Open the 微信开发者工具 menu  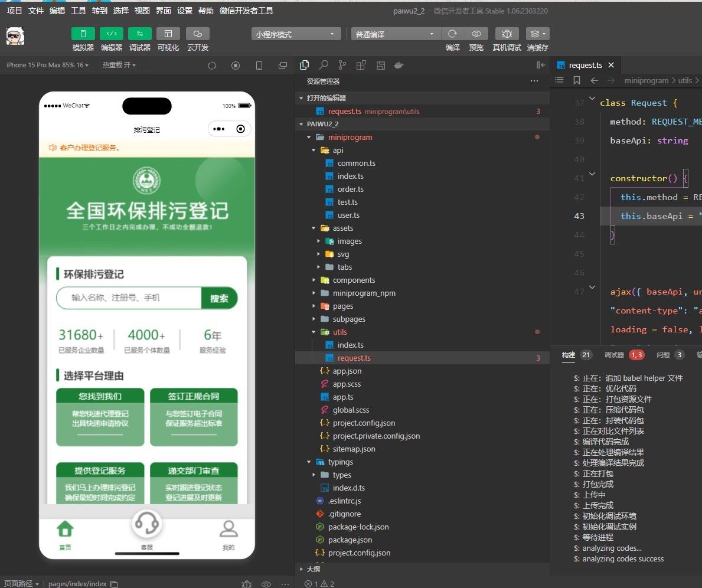(246, 10)
